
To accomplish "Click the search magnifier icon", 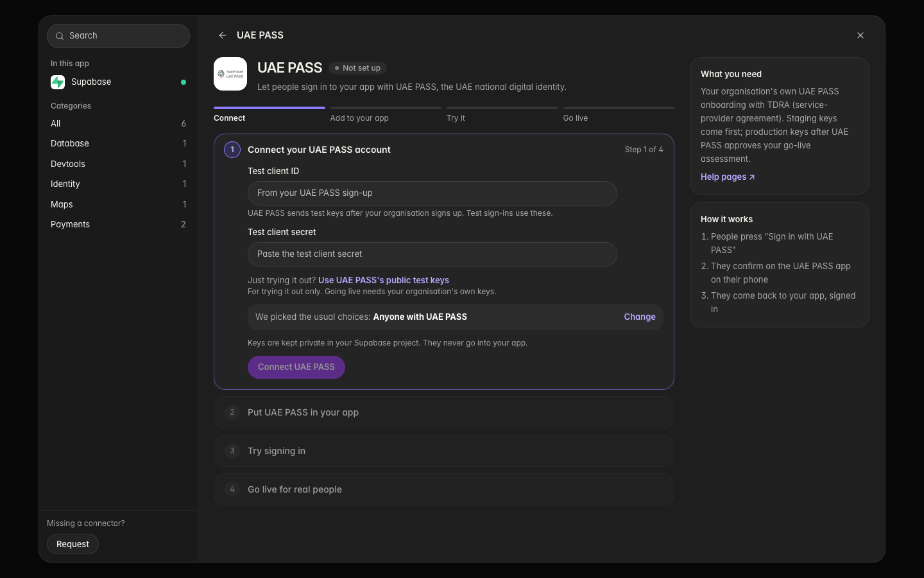I will tap(60, 36).
